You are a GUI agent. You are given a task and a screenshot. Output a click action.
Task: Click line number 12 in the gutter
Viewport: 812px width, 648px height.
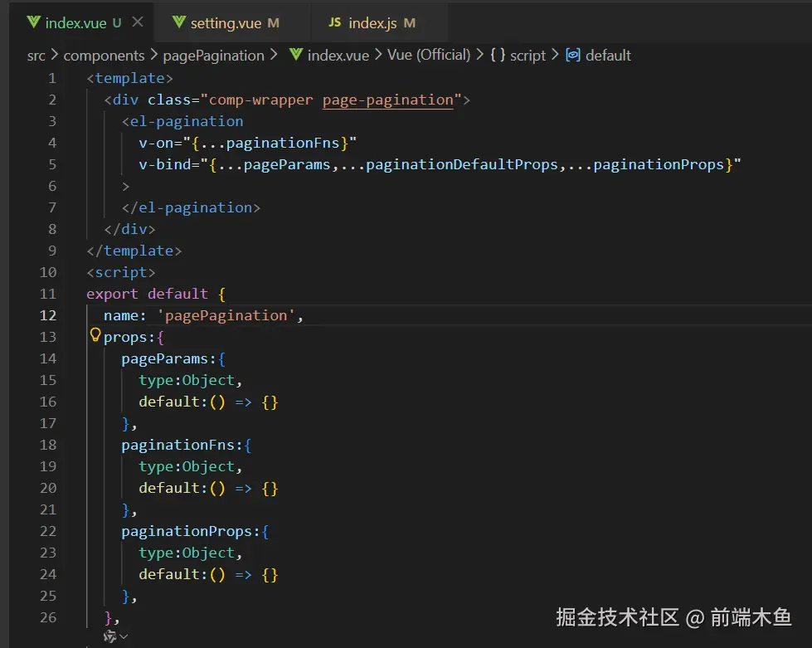(x=48, y=315)
